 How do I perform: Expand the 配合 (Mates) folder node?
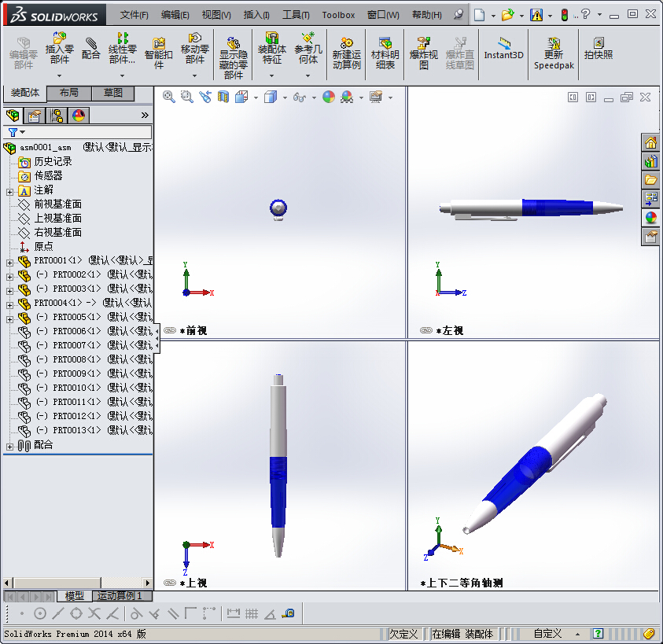point(9,447)
